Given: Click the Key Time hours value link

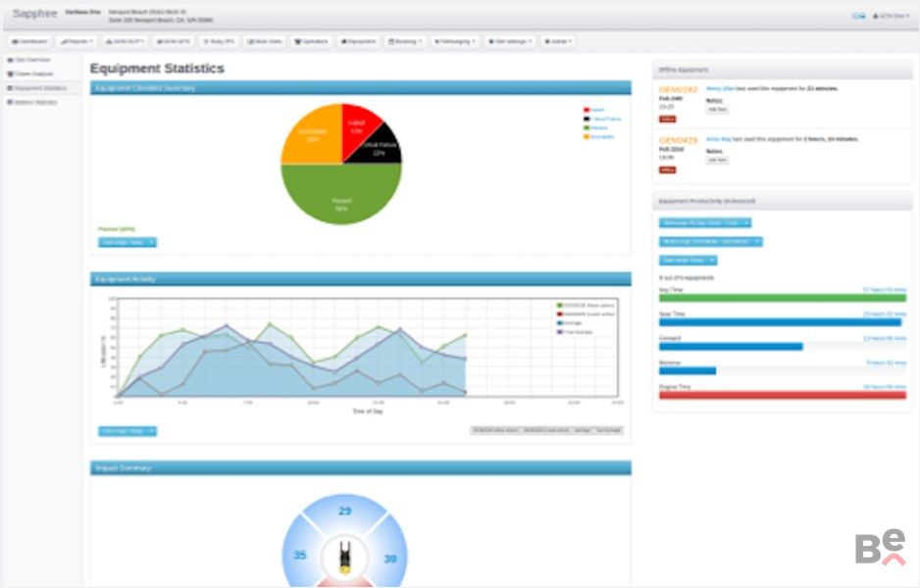Looking at the screenshot, I should click(885, 290).
